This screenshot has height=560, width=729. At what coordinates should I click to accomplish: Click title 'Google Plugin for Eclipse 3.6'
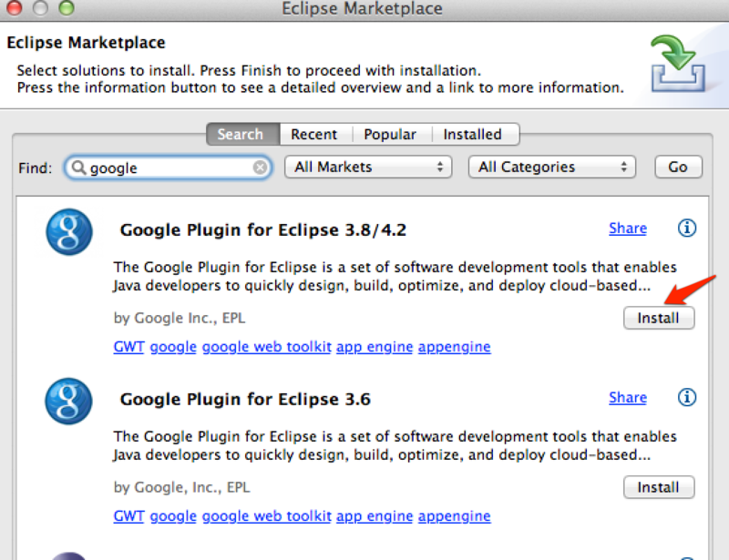pos(245,399)
